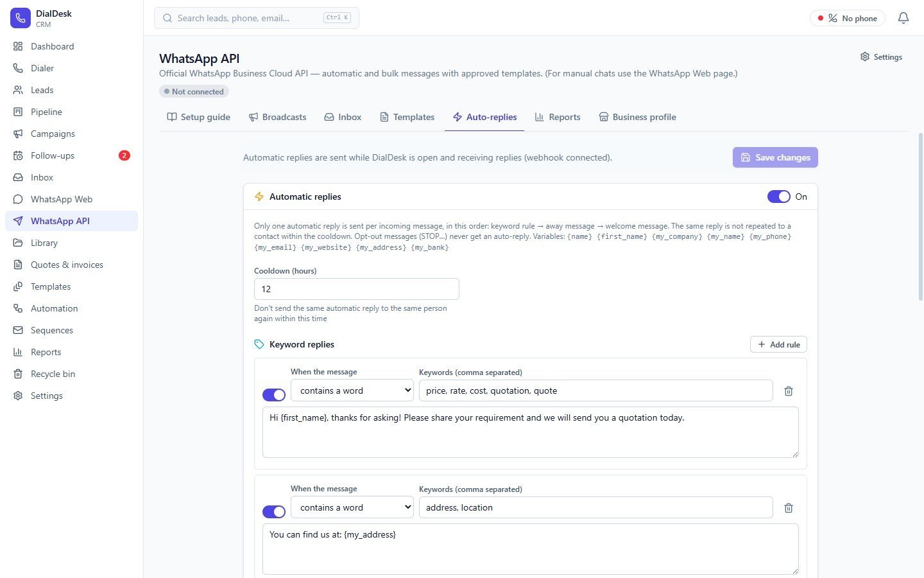Click the No phone status button
The width and height of the screenshot is (924, 578).
click(847, 18)
